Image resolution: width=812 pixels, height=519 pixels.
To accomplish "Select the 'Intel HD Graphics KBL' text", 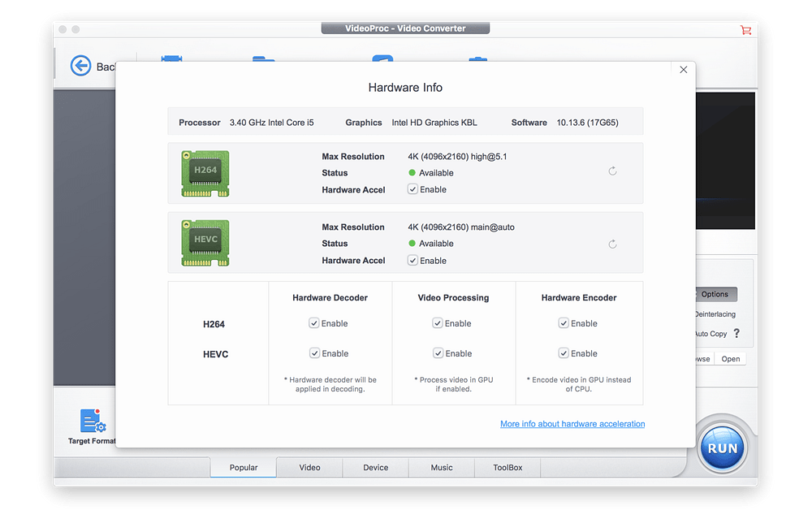I will tap(434, 123).
